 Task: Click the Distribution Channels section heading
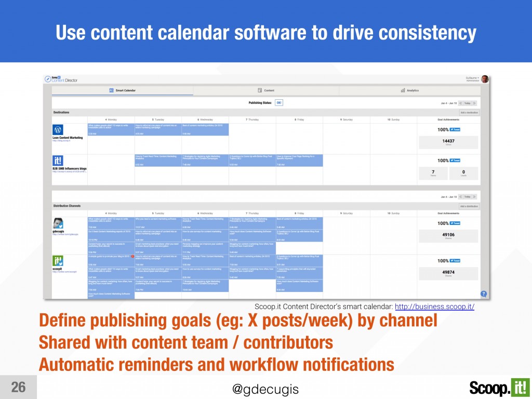coord(67,206)
